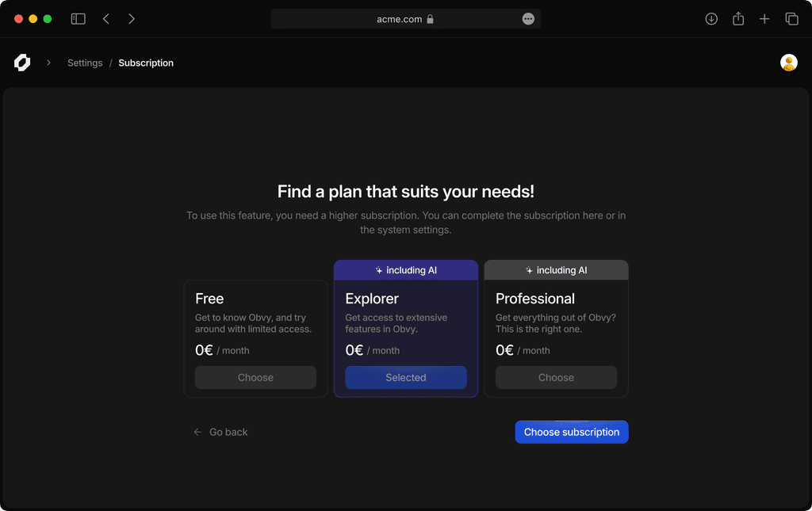Open the address bar more options icon
Viewport: 812px width, 511px height.
point(528,19)
